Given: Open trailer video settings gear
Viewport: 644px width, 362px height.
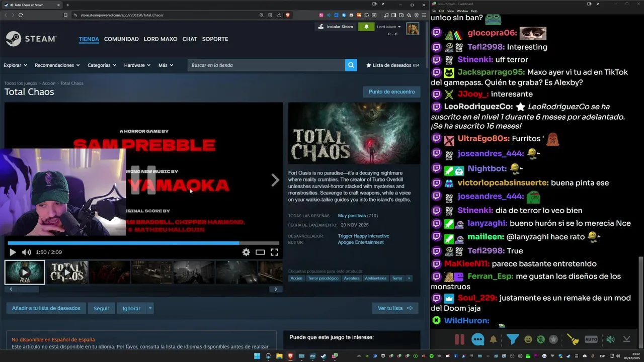Looking at the screenshot, I should [x=246, y=252].
